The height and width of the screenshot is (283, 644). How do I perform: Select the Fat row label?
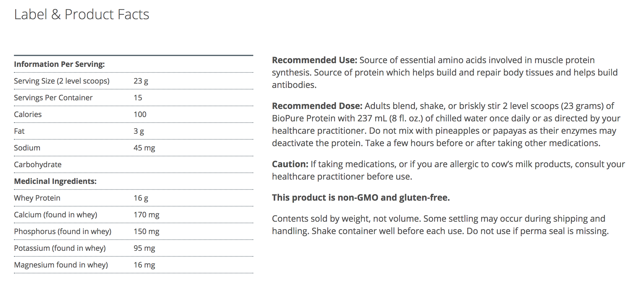tap(19, 131)
